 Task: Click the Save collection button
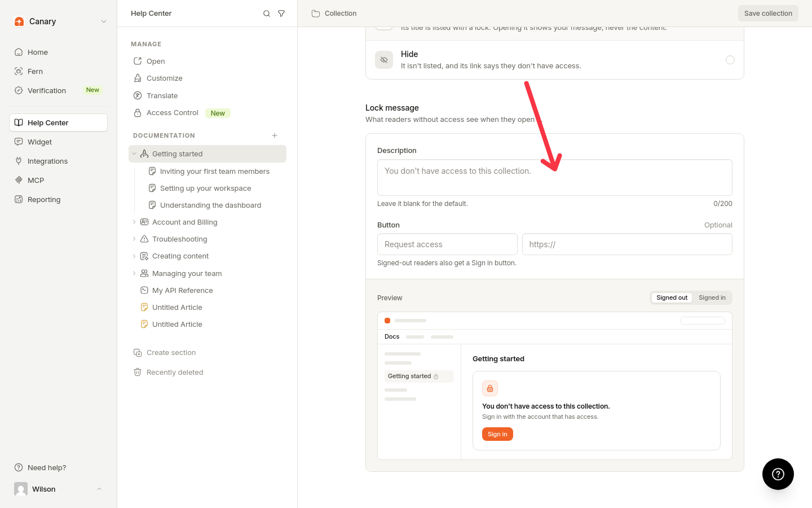(768, 14)
